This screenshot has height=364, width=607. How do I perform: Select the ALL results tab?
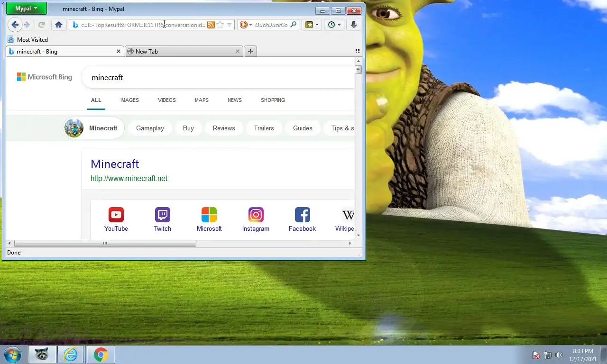[x=96, y=100]
